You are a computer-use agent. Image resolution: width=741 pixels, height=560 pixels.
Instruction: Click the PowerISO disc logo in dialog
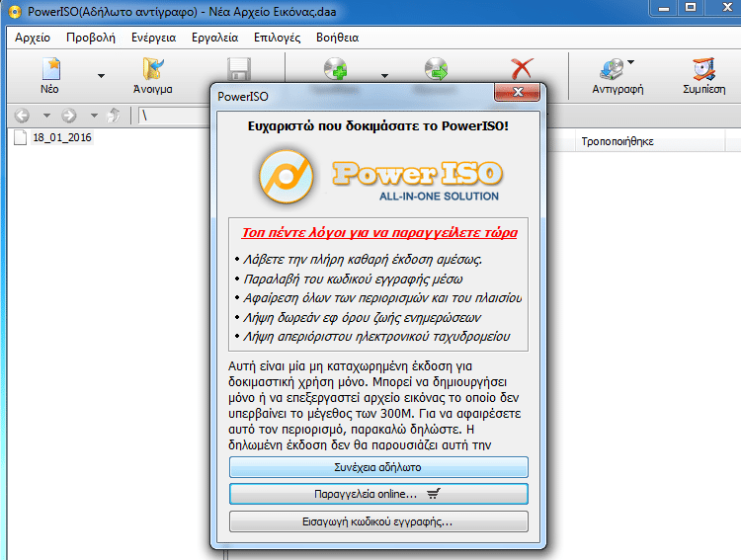[286, 176]
